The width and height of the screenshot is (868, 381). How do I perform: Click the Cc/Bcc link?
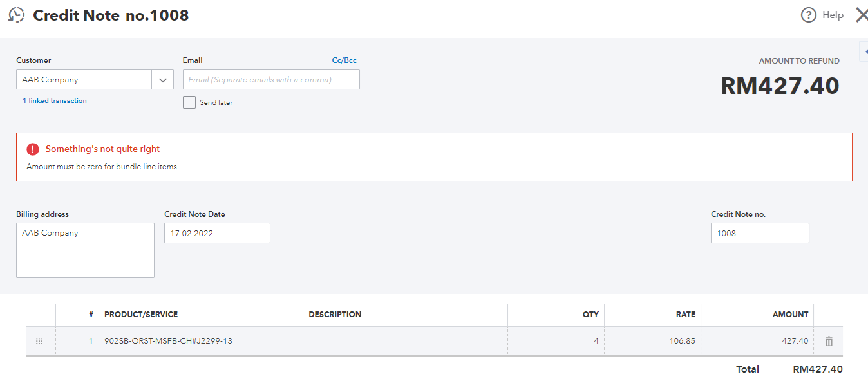(x=344, y=60)
